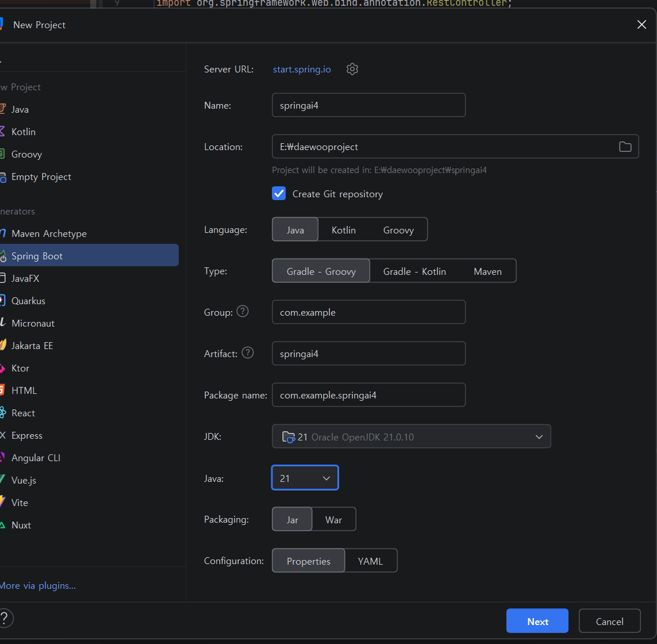Image resolution: width=657 pixels, height=644 pixels.
Task: Select Kotlin project type in sidebar
Action: (x=89, y=132)
